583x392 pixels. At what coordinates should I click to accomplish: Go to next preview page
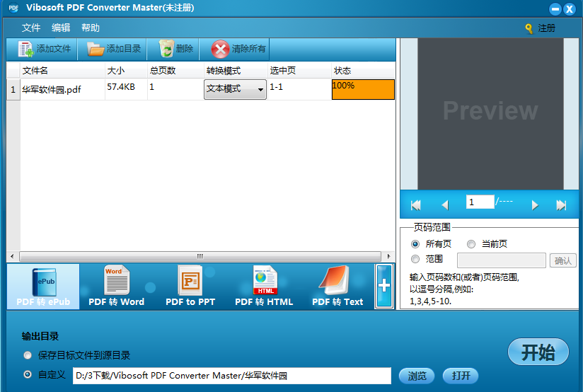click(x=535, y=205)
